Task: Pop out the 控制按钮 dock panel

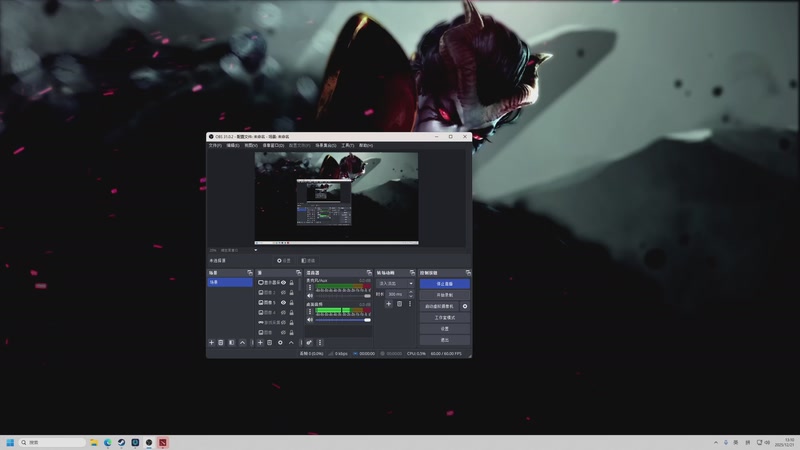Action: tap(468, 273)
